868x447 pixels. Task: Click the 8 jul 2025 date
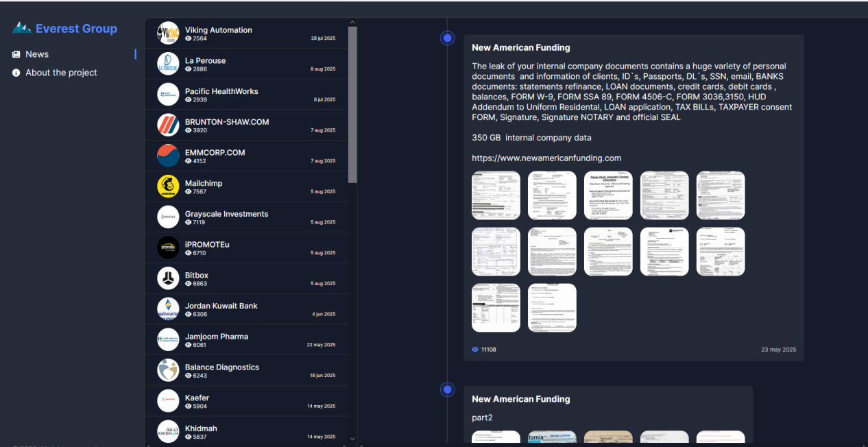pyautogui.click(x=325, y=100)
